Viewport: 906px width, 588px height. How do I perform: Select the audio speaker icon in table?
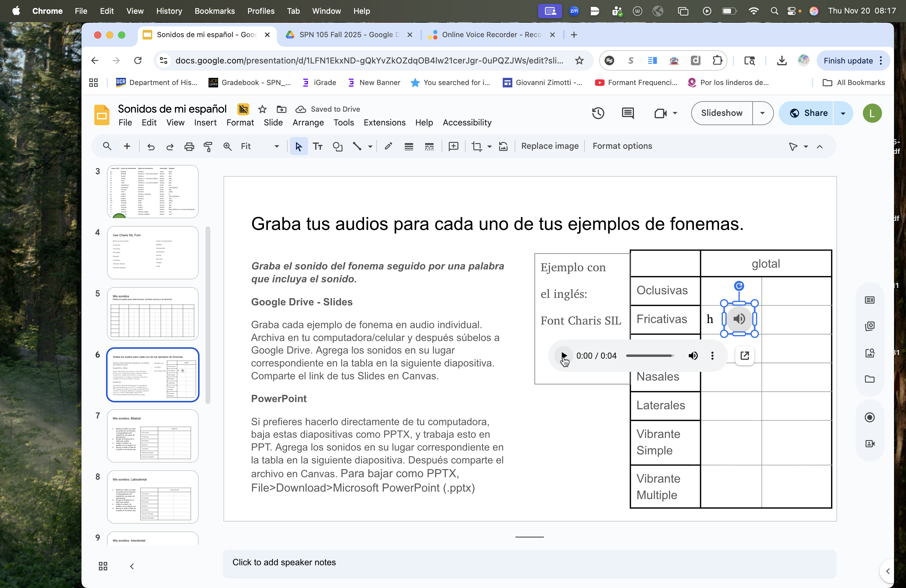[x=739, y=319]
